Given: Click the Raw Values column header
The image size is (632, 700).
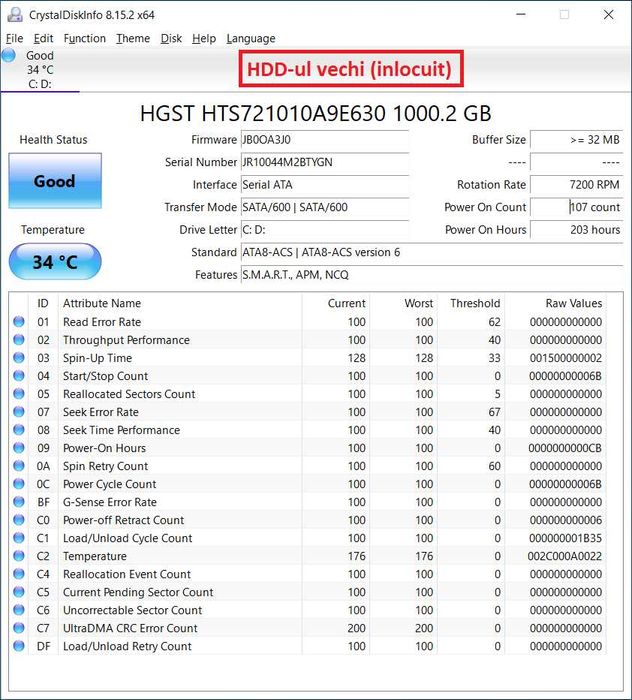Looking at the screenshot, I should [x=555, y=303].
